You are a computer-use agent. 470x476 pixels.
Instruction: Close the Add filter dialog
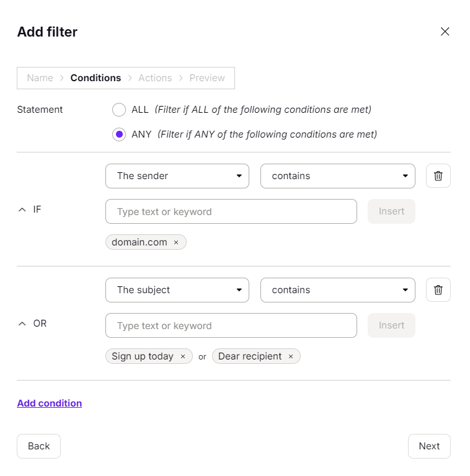(445, 32)
